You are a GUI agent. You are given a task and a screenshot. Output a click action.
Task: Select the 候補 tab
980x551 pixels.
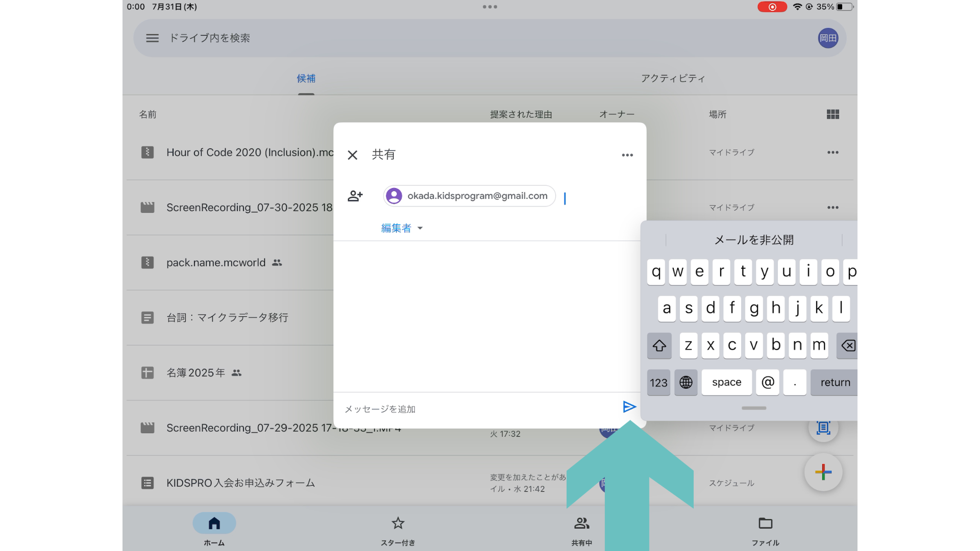(x=306, y=79)
